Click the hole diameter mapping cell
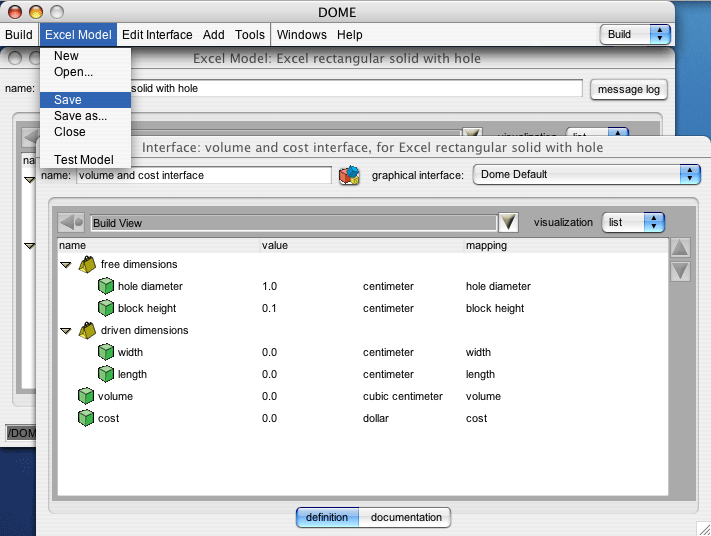This screenshot has width=711, height=536. click(x=498, y=287)
